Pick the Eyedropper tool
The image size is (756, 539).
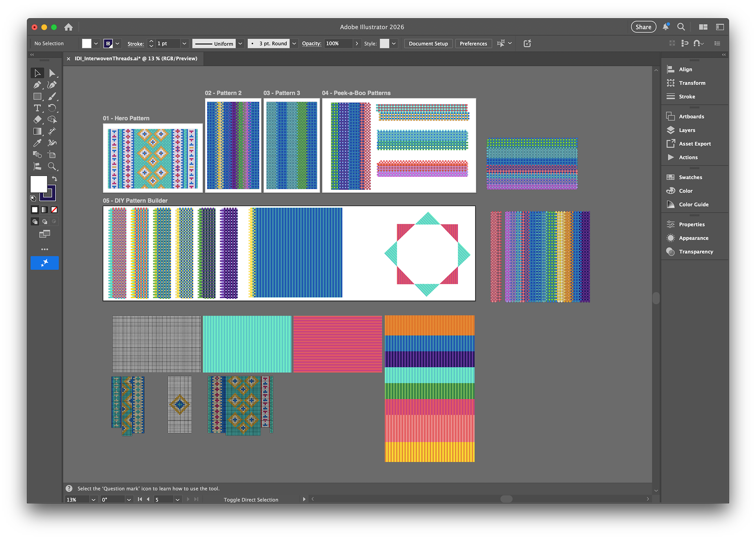coord(37,143)
